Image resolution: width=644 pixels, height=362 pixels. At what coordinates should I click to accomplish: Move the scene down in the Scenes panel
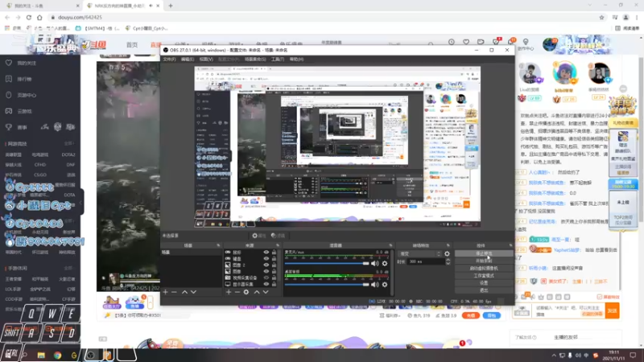click(193, 292)
